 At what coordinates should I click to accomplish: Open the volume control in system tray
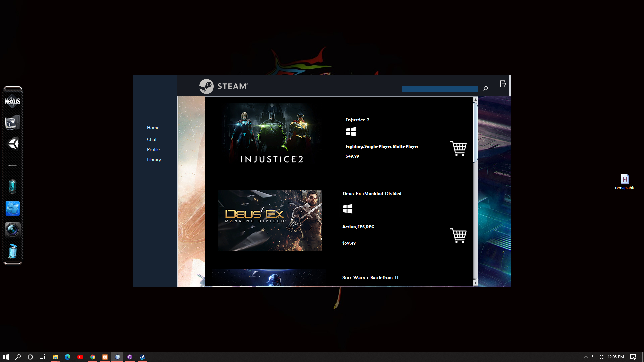click(x=602, y=357)
